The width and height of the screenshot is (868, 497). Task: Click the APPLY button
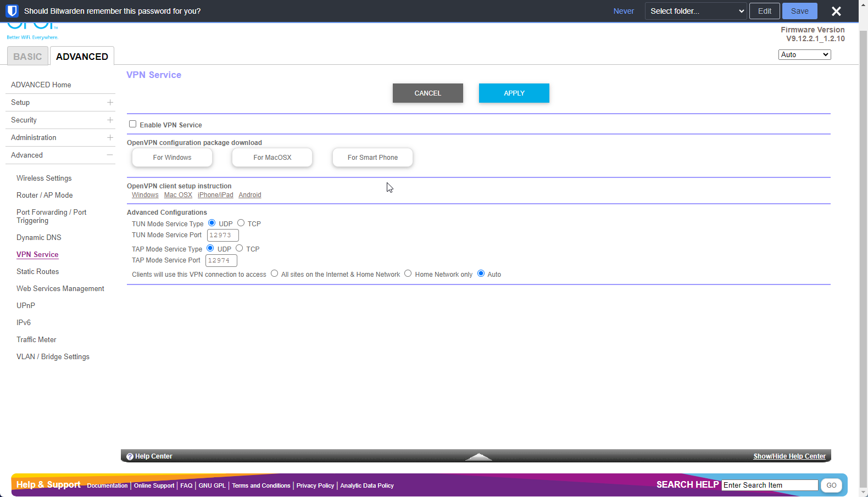(514, 93)
